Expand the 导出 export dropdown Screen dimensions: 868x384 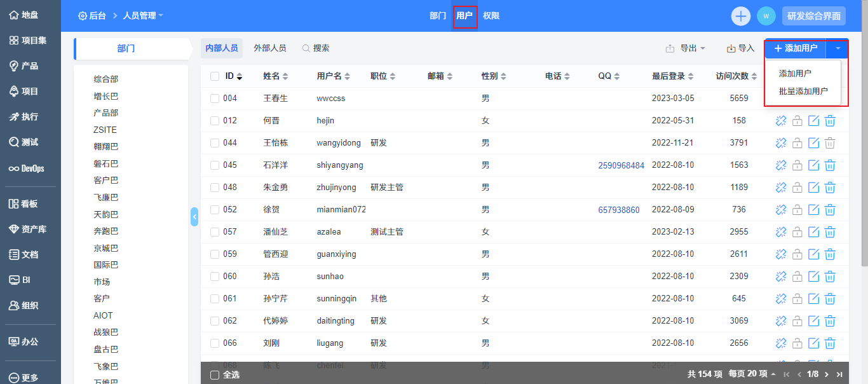tap(686, 48)
